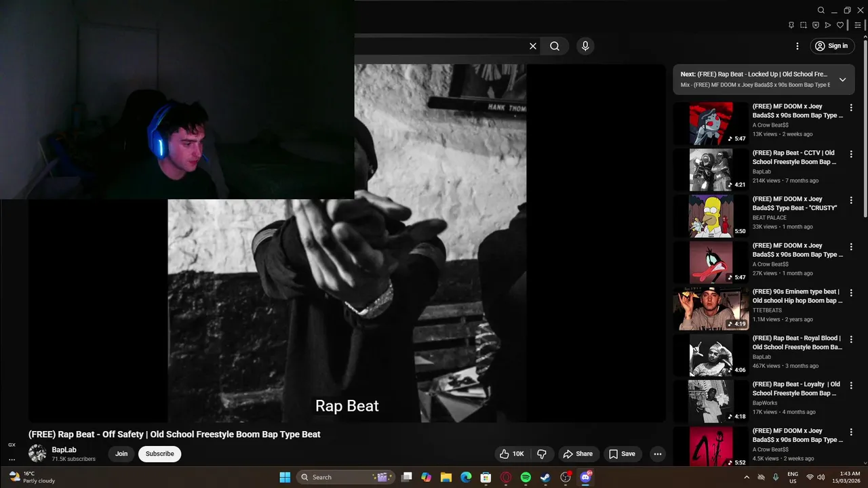Play the CCTV Rap Beat thumbnail
Image resolution: width=868 pixels, height=488 pixels.
click(x=711, y=169)
